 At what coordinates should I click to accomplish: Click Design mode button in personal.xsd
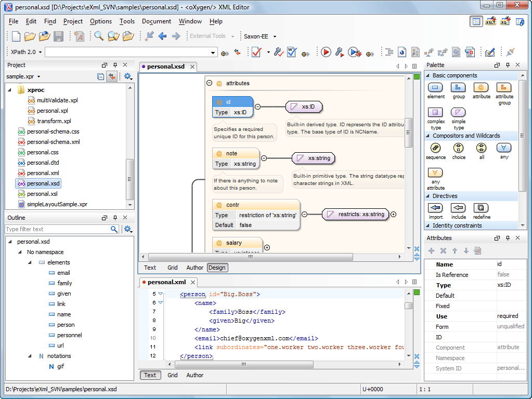pyautogui.click(x=217, y=268)
